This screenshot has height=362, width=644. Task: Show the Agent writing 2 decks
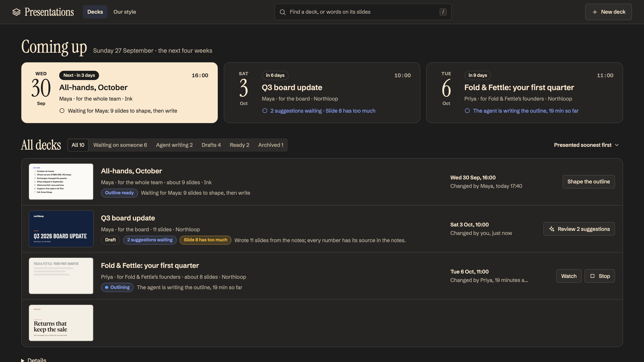coord(174,145)
